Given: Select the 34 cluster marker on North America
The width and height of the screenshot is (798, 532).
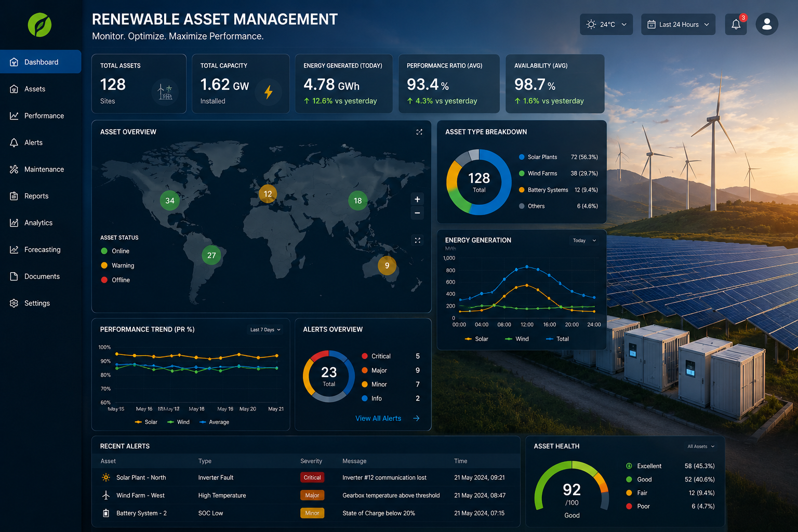Looking at the screenshot, I should click(x=170, y=201).
